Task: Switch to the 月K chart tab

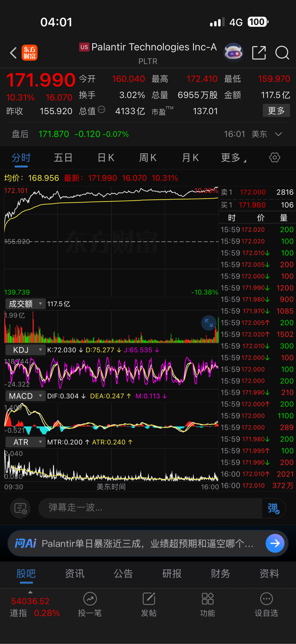Action: pyautogui.click(x=190, y=157)
